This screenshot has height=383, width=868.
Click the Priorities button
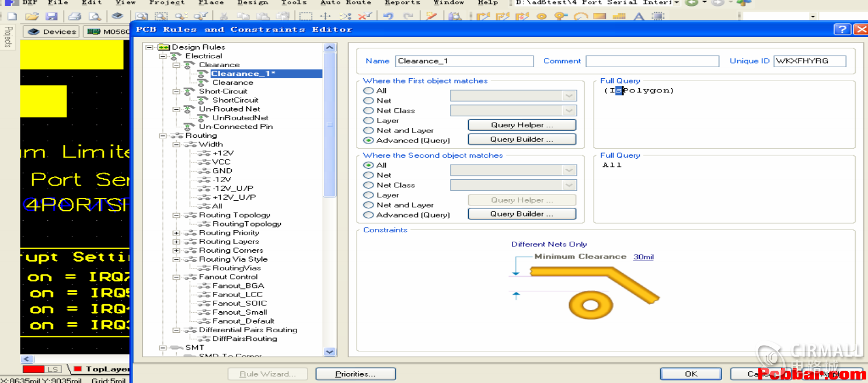tap(355, 374)
